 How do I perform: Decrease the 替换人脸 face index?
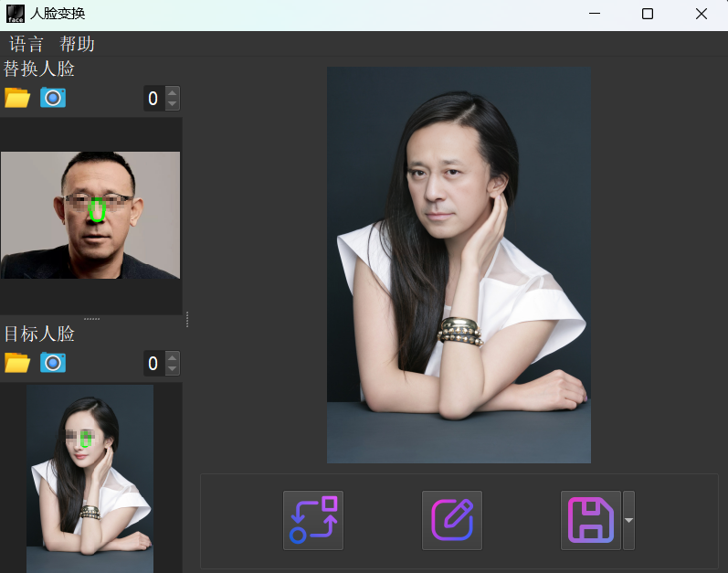coord(173,104)
